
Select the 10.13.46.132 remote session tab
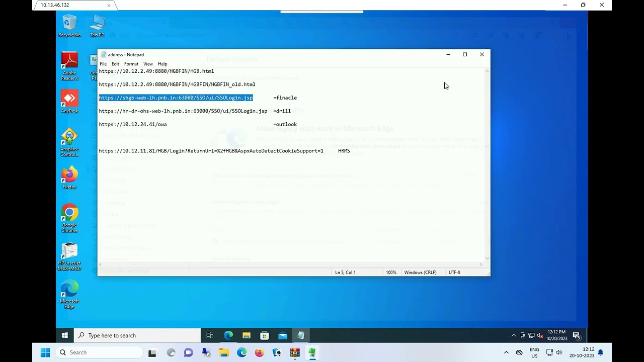(x=74, y=5)
